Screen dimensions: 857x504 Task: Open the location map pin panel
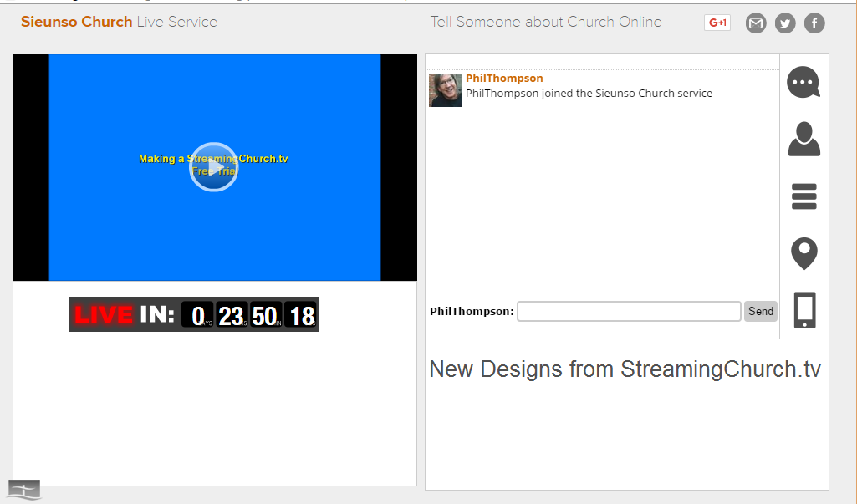coord(803,253)
